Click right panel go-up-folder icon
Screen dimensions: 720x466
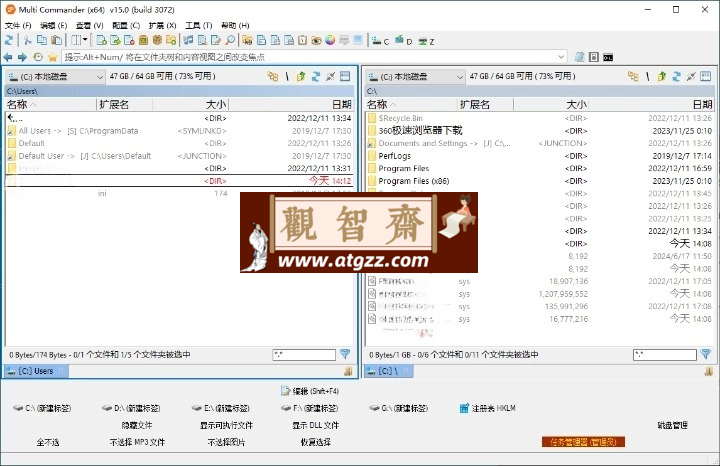(x=661, y=77)
